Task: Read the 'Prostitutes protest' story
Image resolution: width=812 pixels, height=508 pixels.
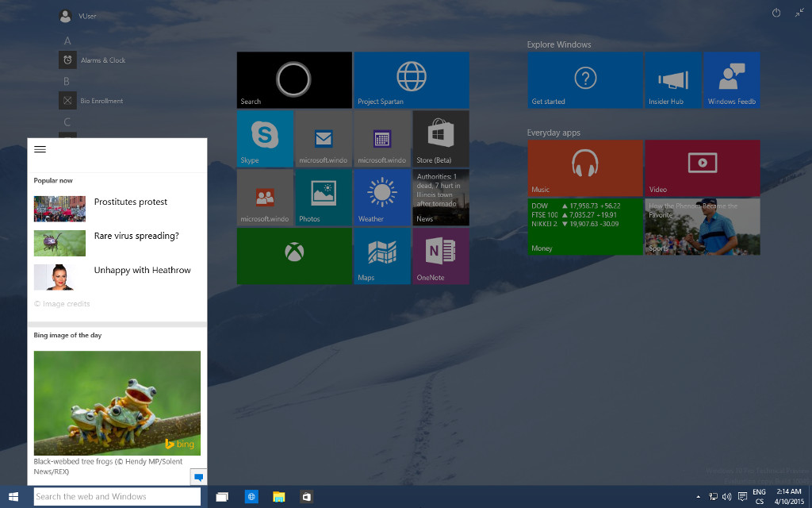Action: click(x=131, y=202)
